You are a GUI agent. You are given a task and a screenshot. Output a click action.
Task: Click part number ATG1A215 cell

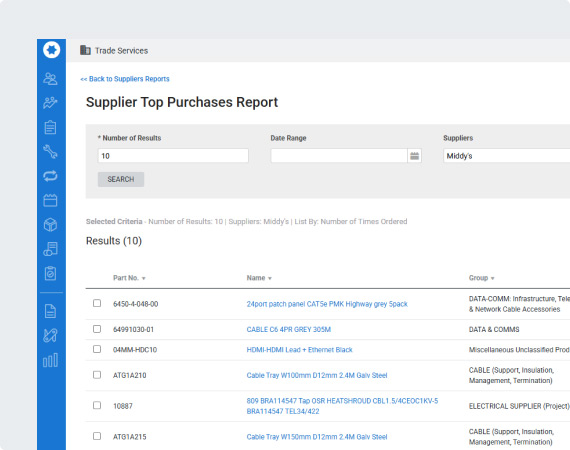pyautogui.click(x=129, y=437)
